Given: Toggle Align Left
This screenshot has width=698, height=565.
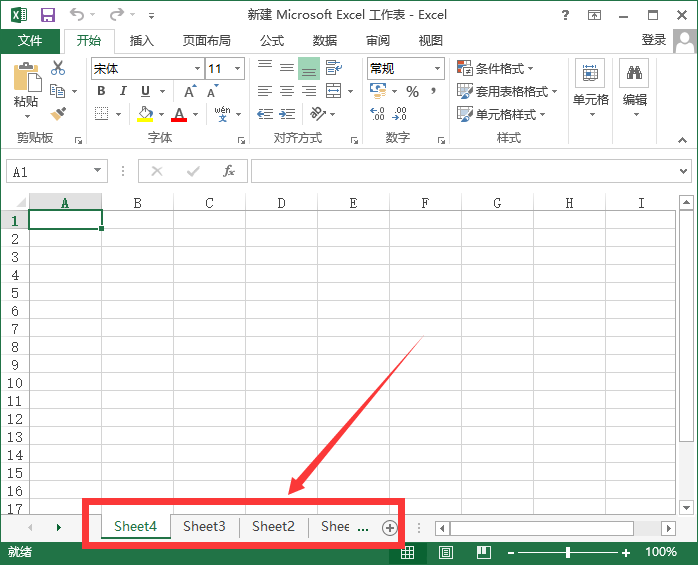Looking at the screenshot, I should [x=265, y=91].
